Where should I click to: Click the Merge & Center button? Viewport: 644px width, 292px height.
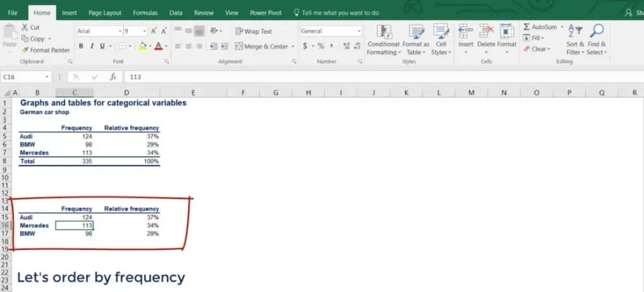tap(261, 46)
